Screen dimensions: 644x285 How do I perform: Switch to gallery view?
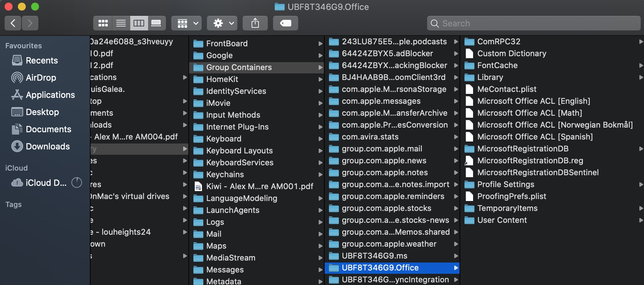157,23
